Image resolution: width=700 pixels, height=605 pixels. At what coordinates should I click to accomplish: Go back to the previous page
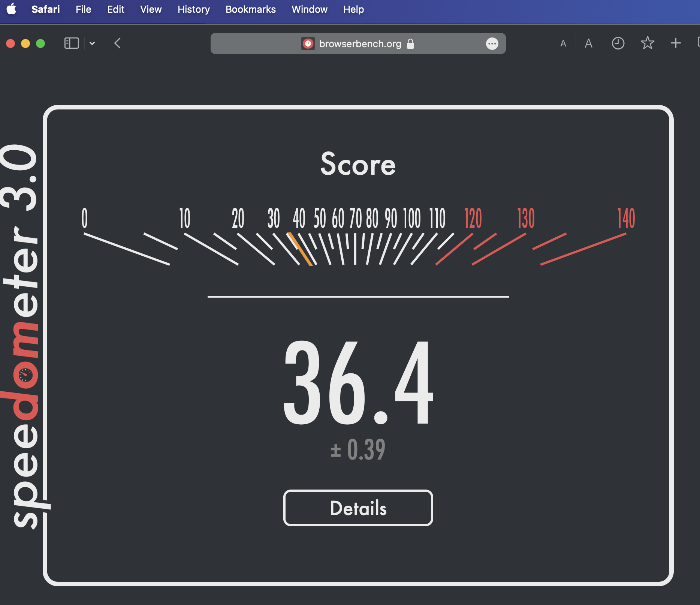pyautogui.click(x=117, y=43)
